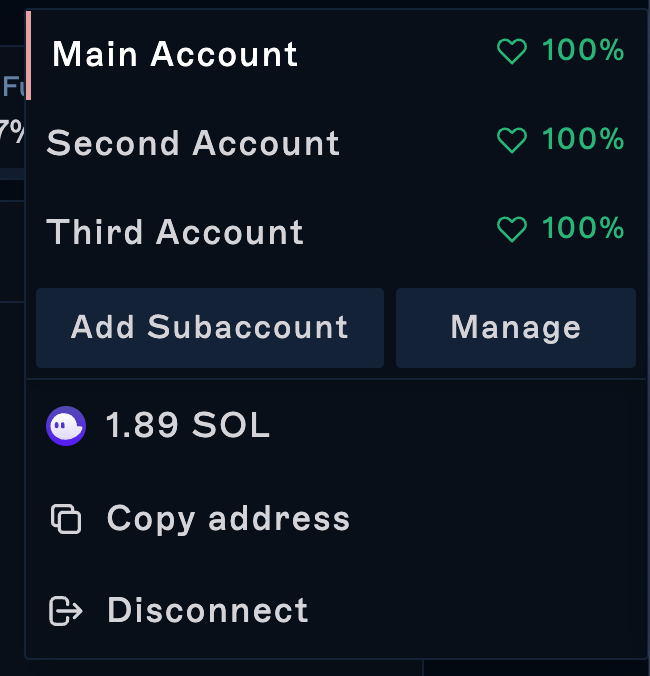This screenshot has width=650, height=676.
Task: Select the Copy address text label
Action: pos(228,519)
